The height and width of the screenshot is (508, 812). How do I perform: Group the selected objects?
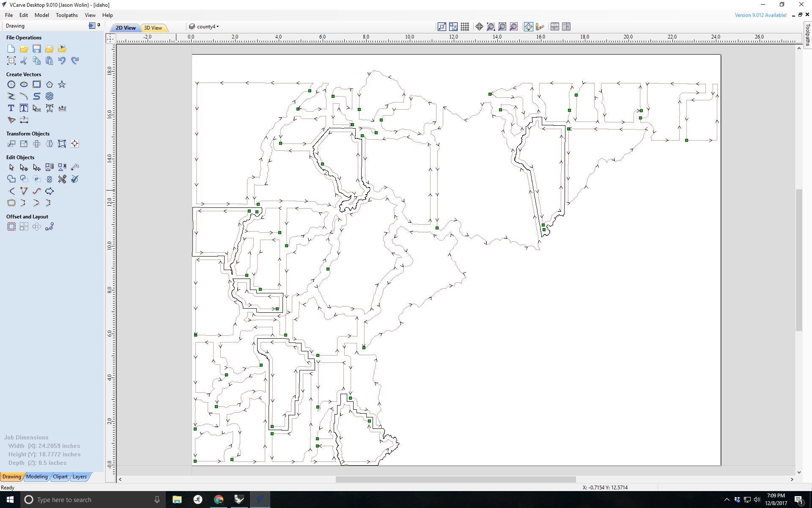(x=49, y=167)
